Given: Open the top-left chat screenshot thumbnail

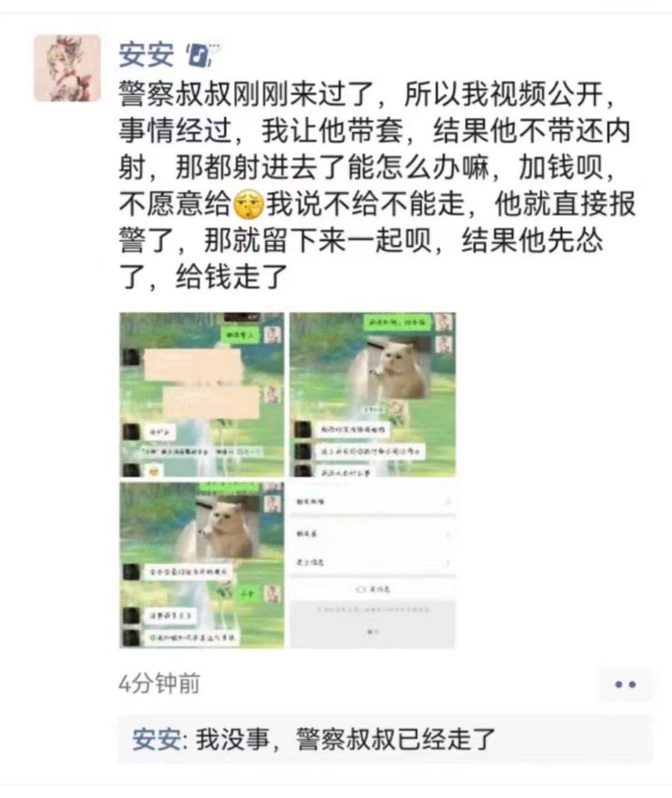Looking at the screenshot, I should point(201,395).
